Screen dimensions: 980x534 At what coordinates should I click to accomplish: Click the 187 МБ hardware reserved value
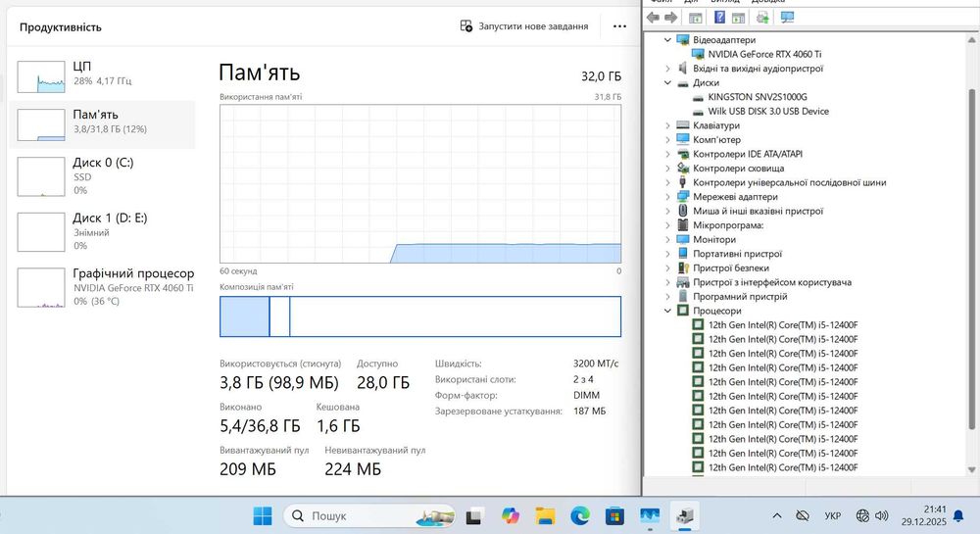589,411
